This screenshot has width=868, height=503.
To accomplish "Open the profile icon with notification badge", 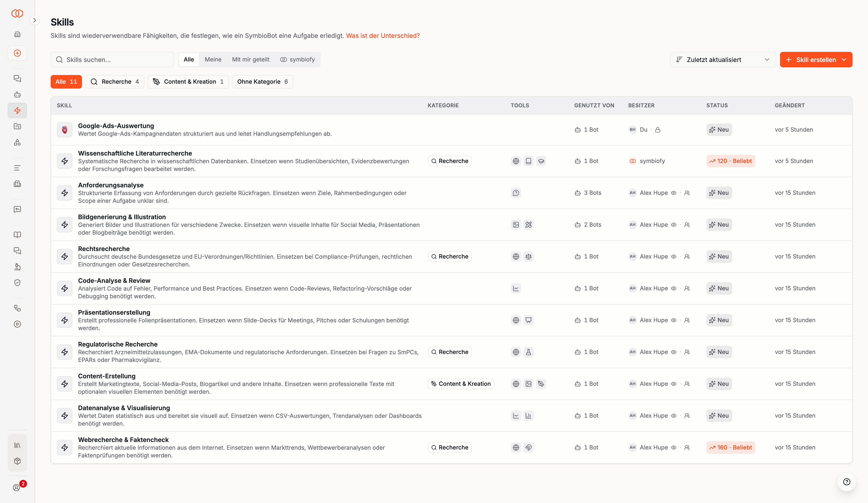I will pyautogui.click(x=17, y=487).
